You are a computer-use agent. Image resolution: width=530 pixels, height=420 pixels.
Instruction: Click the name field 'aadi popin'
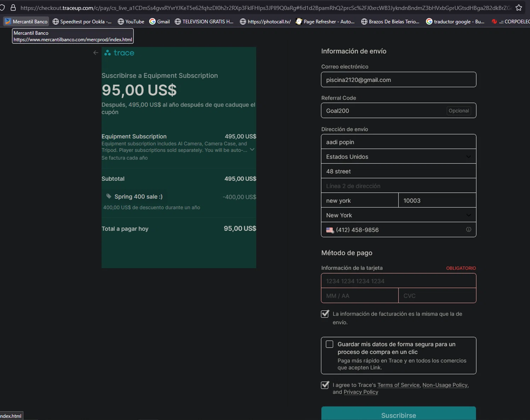tap(399, 142)
